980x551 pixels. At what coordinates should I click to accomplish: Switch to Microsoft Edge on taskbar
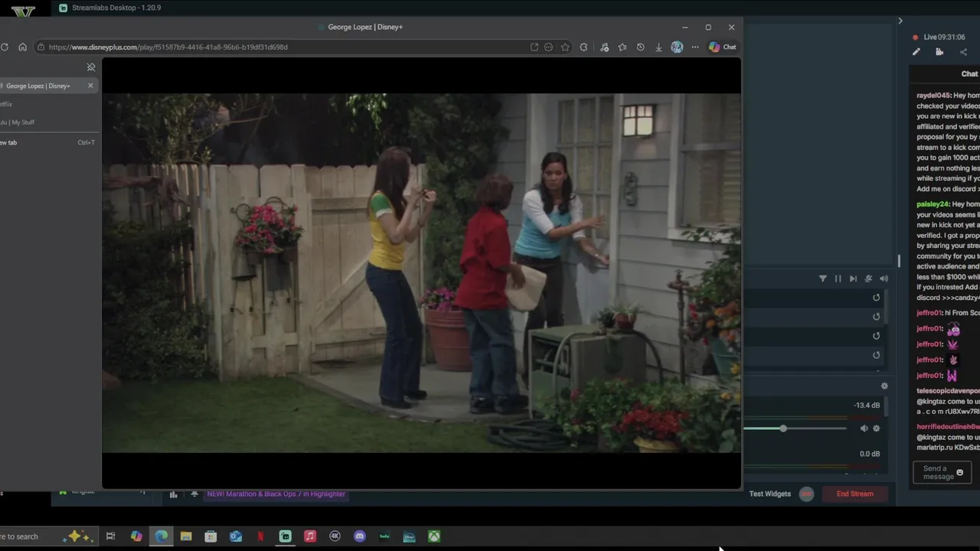161,536
